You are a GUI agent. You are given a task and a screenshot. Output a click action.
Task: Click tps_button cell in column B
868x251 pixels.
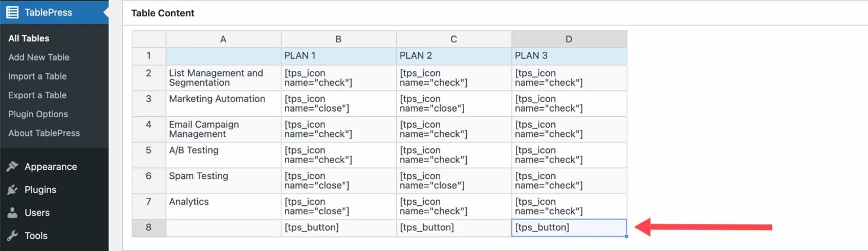tap(338, 228)
